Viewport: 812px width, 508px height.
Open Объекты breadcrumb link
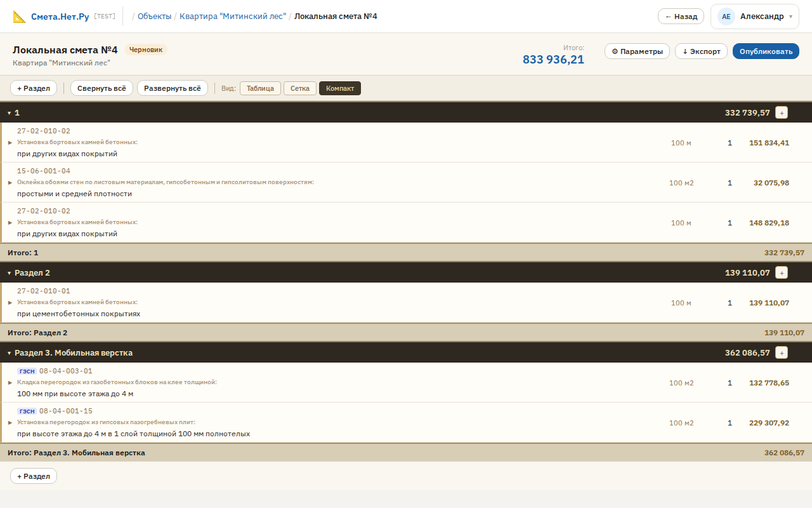(x=154, y=17)
